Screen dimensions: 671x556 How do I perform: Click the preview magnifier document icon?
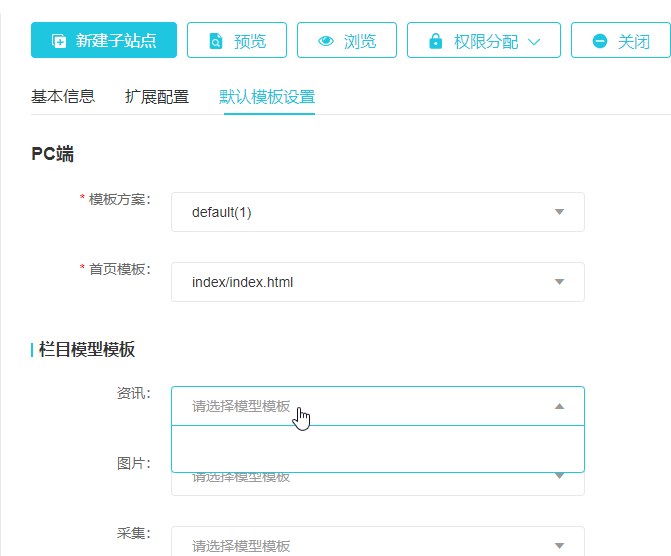[x=215, y=41]
